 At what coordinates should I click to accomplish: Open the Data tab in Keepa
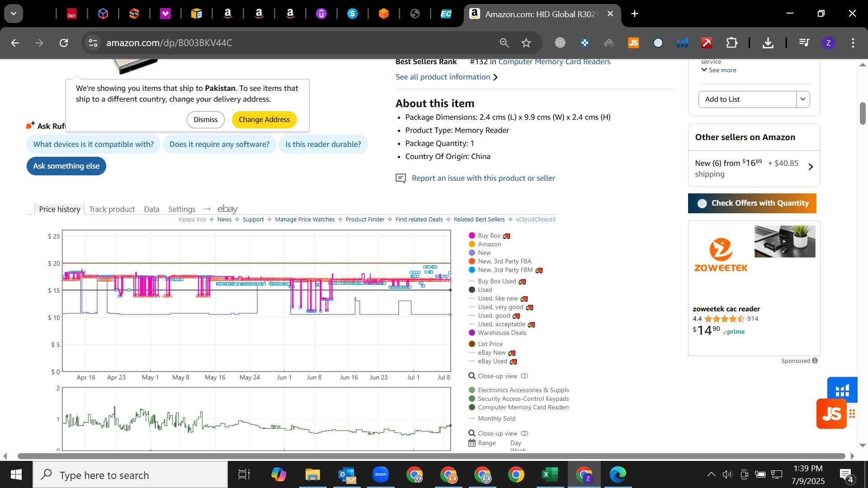coord(151,209)
